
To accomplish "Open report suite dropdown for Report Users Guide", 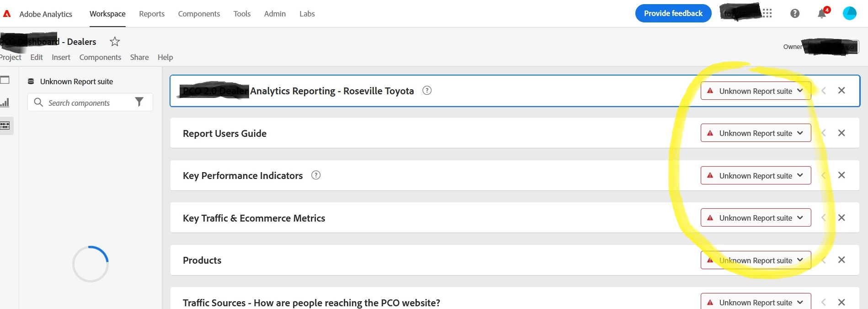I will 756,133.
